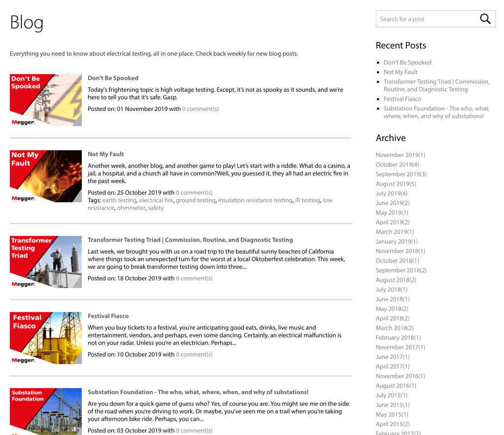Open the 'Not My Fault' article title
This screenshot has height=435, width=504.
point(105,154)
